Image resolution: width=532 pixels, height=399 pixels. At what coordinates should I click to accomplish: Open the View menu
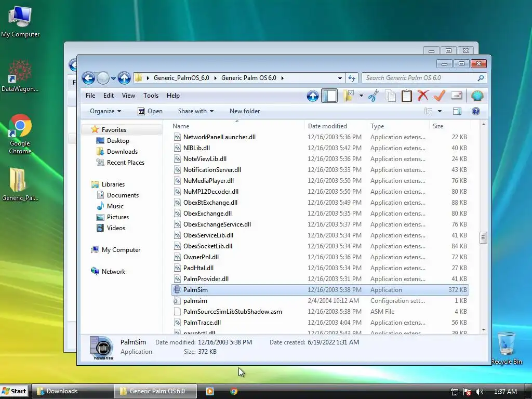pyautogui.click(x=129, y=96)
